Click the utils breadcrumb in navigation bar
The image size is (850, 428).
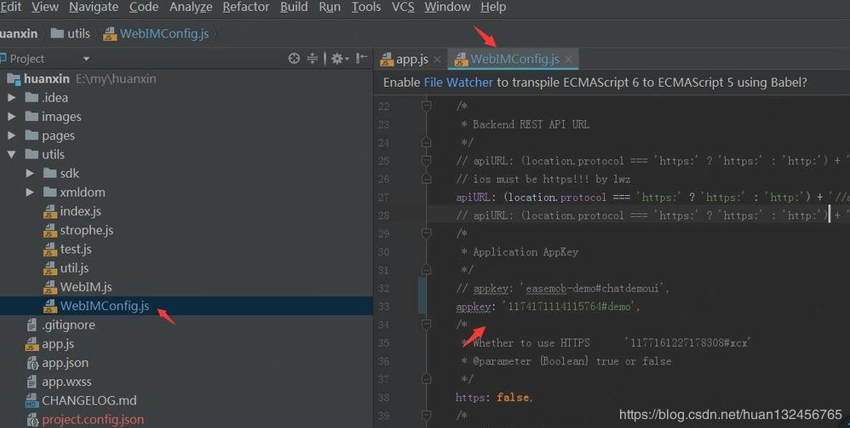coord(79,33)
